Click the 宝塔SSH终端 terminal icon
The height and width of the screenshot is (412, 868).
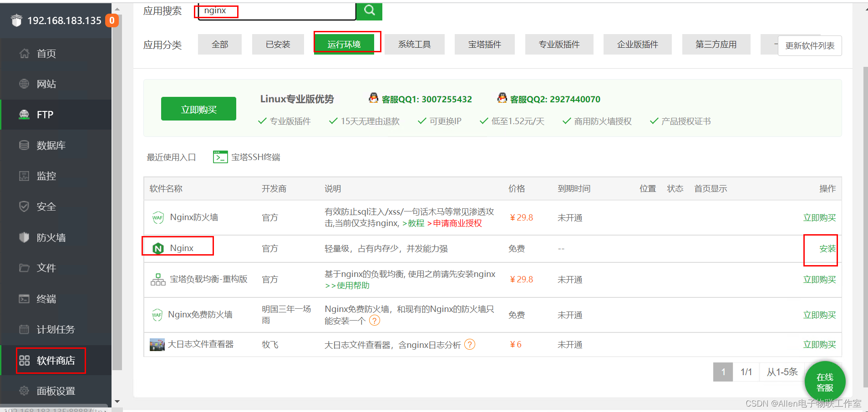[220, 157]
